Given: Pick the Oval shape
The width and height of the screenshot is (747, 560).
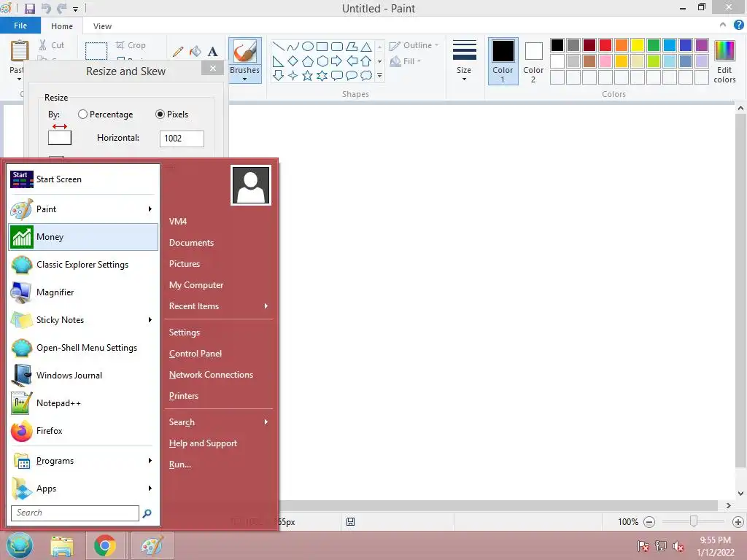Looking at the screenshot, I should tap(308, 47).
